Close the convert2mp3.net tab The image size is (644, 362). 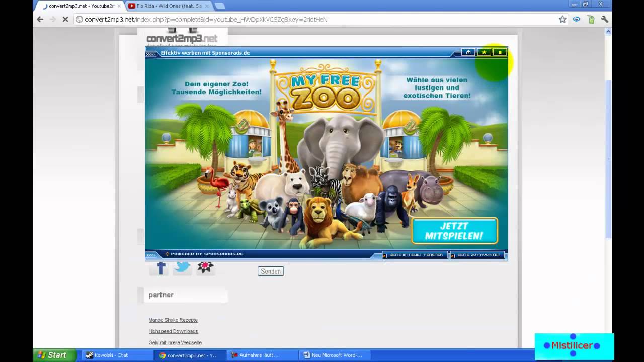(119, 6)
